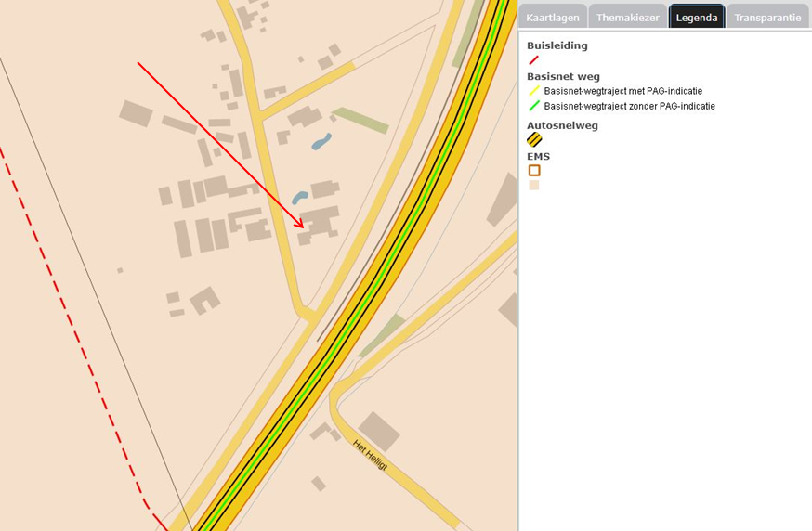The width and height of the screenshot is (812, 531).
Task: Click the orange outlined EMS square icon
Action: (x=534, y=170)
